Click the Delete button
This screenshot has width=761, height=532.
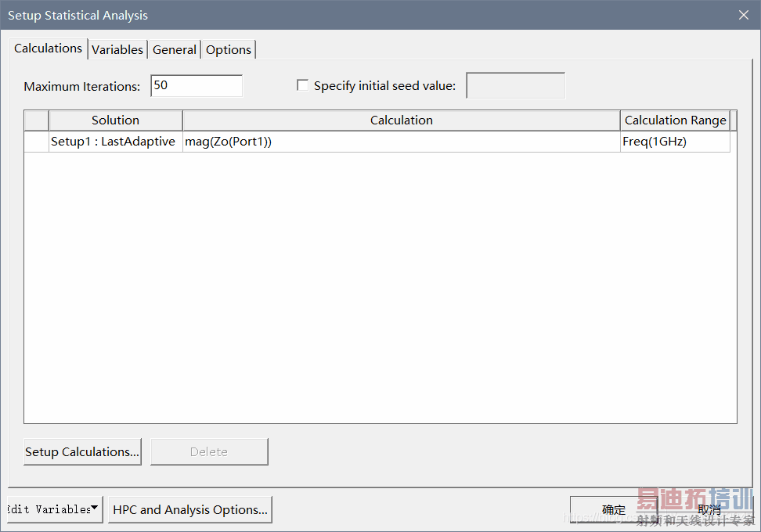(209, 452)
